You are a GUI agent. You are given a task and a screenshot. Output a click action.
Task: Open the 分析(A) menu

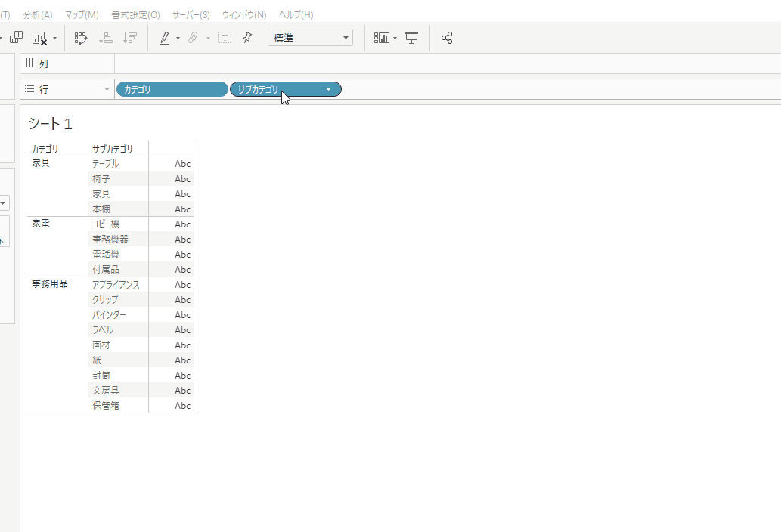(38, 15)
